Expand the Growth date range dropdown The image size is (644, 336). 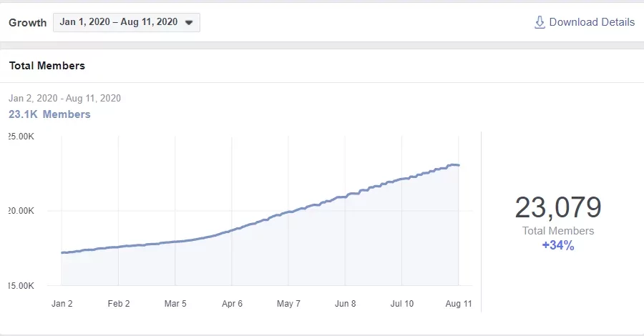click(127, 22)
